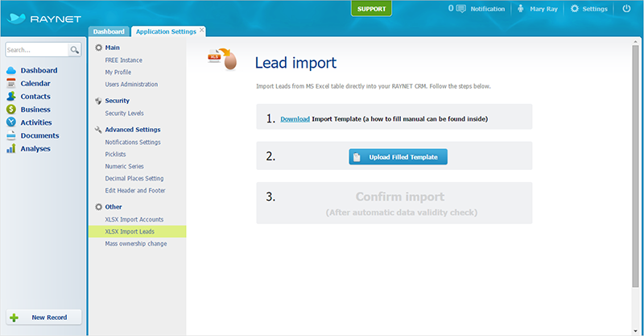
Task: Click the search magnifier icon
Action: click(74, 50)
